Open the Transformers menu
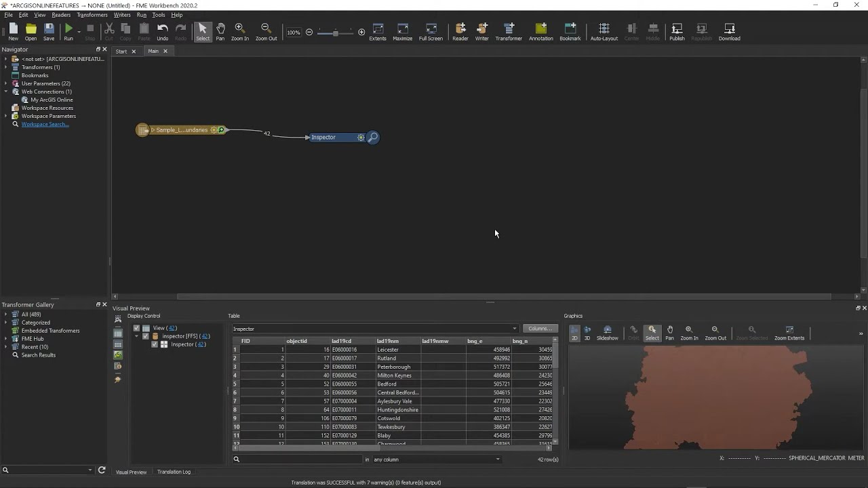The image size is (868, 488). (92, 15)
